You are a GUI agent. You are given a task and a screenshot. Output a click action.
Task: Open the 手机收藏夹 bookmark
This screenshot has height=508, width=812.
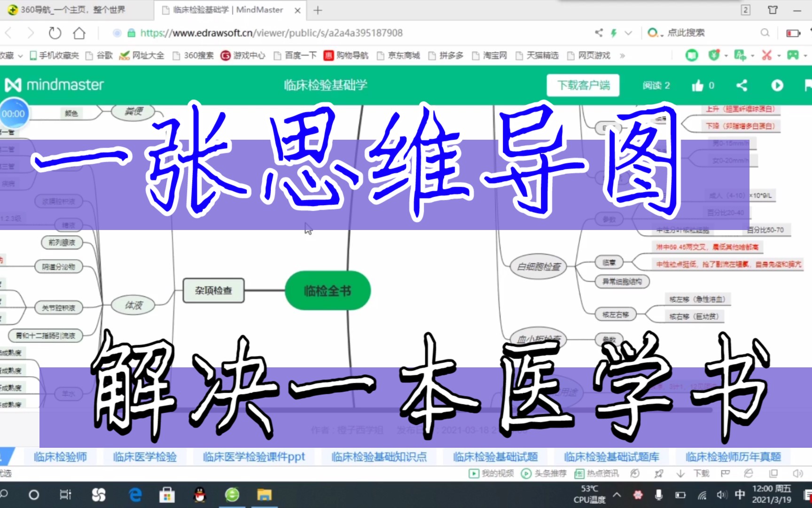(x=54, y=56)
